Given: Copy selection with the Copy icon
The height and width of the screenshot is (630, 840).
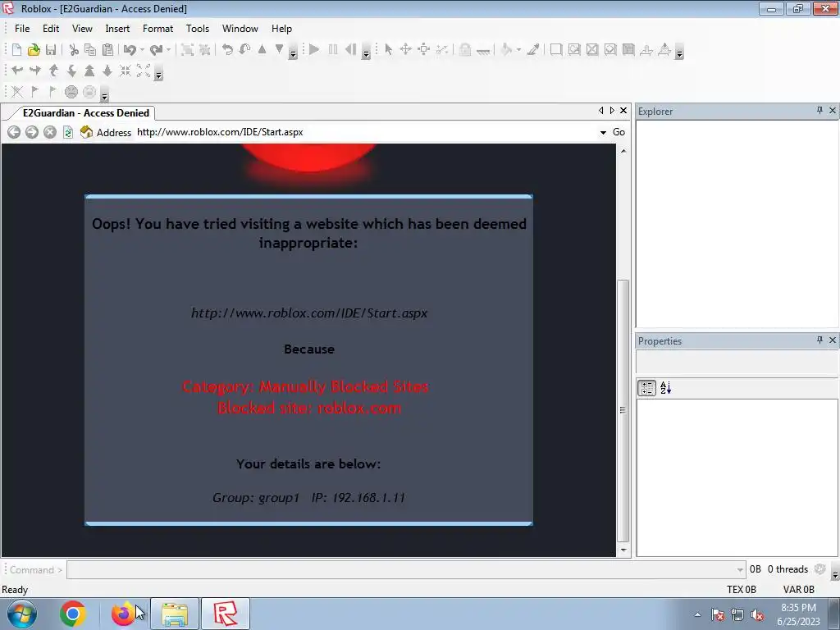Looking at the screenshot, I should tap(90, 50).
